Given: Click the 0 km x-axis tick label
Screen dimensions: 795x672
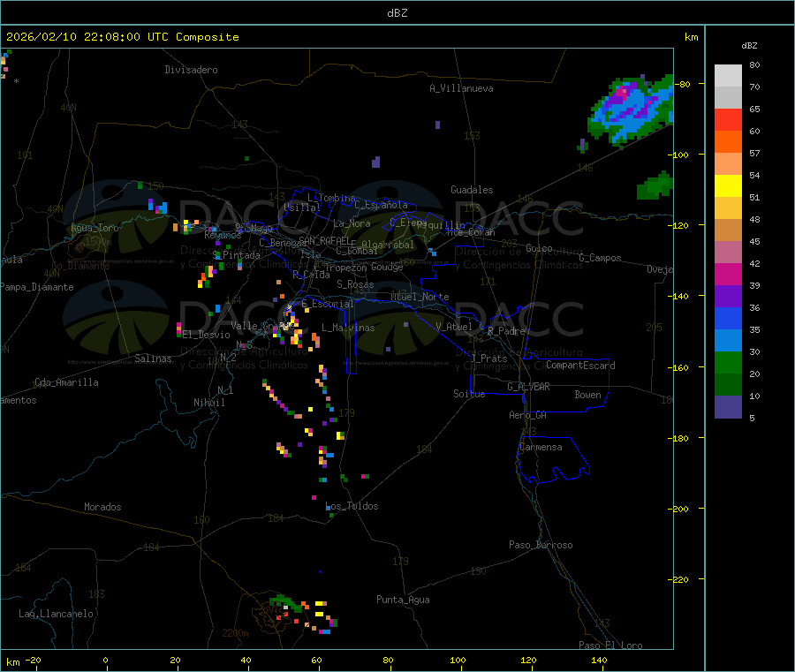Looking at the screenshot, I should tap(105, 660).
